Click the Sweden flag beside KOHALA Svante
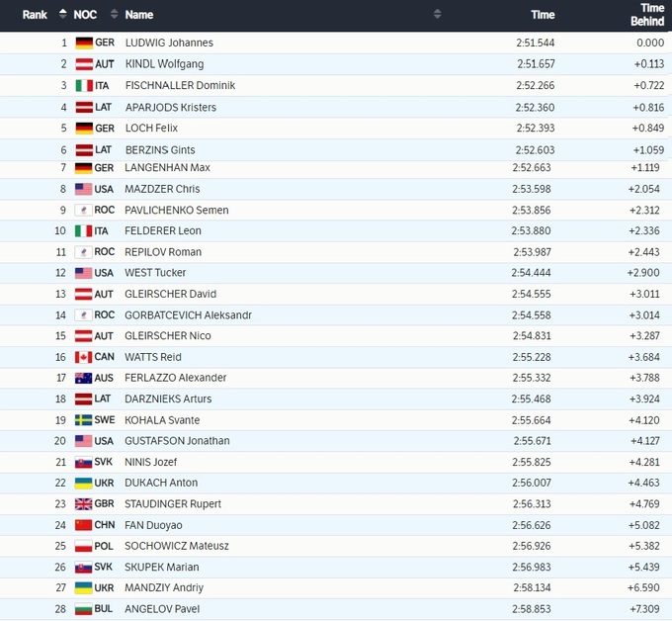This screenshot has width=672, height=621. coord(84,420)
